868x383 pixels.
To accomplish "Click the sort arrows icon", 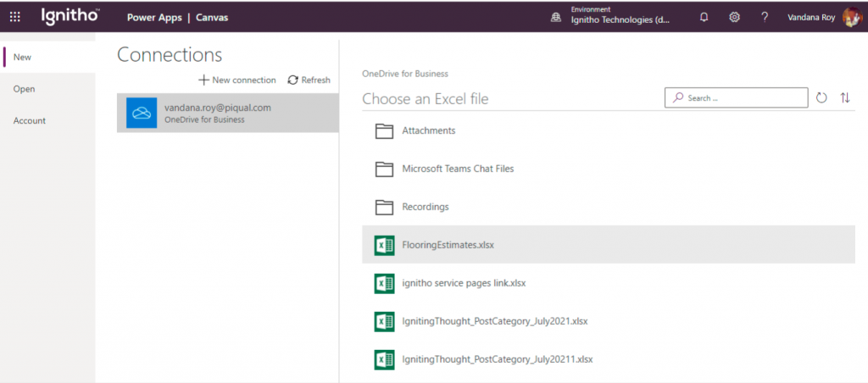I will pos(845,98).
